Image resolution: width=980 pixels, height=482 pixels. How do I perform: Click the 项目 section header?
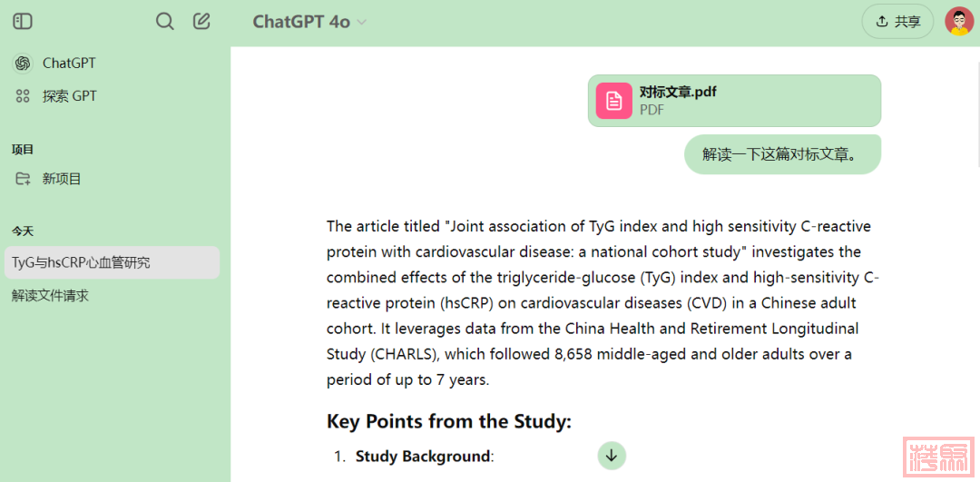point(23,149)
